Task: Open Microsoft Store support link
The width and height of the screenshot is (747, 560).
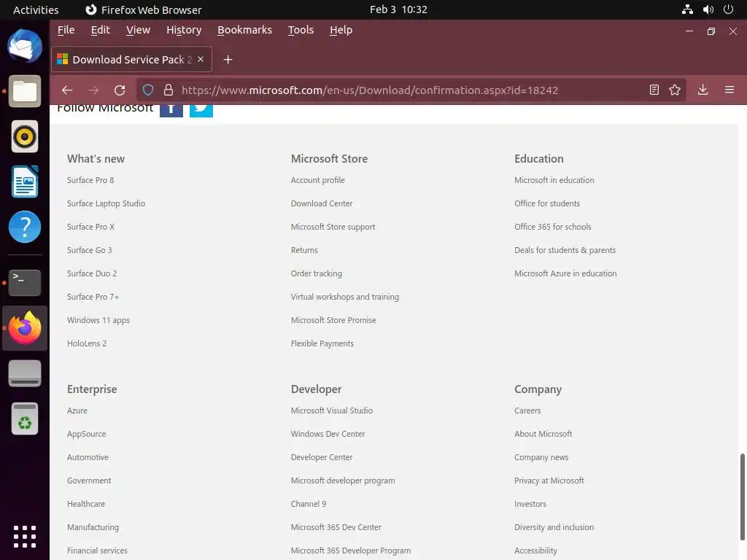Action: pos(333,227)
